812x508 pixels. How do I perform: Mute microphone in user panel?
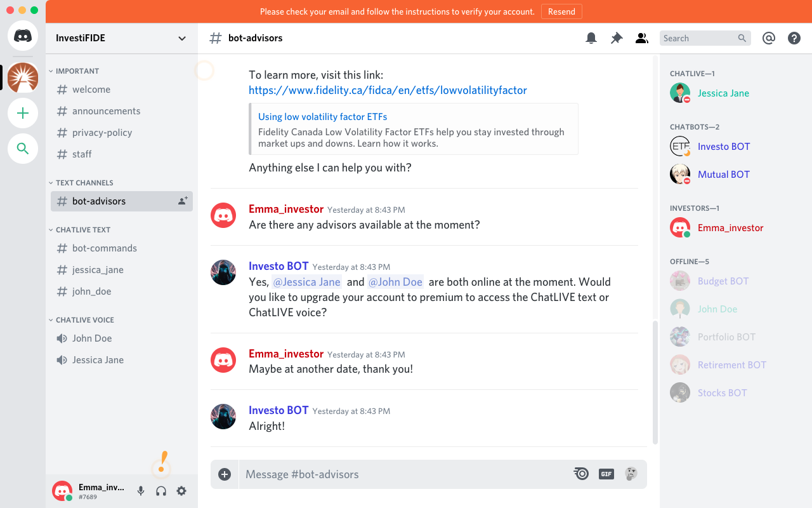(141, 491)
